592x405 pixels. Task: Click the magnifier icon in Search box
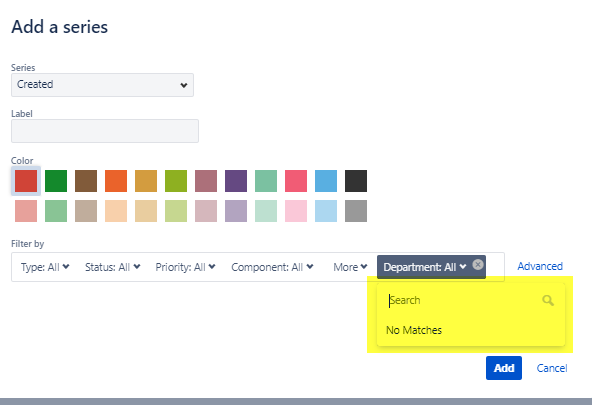pos(548,300)
